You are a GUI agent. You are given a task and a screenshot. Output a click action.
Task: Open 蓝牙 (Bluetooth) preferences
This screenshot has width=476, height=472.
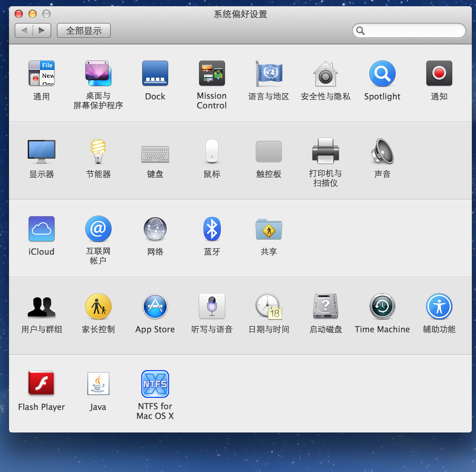pyautogui.click(x=212, y=229)
